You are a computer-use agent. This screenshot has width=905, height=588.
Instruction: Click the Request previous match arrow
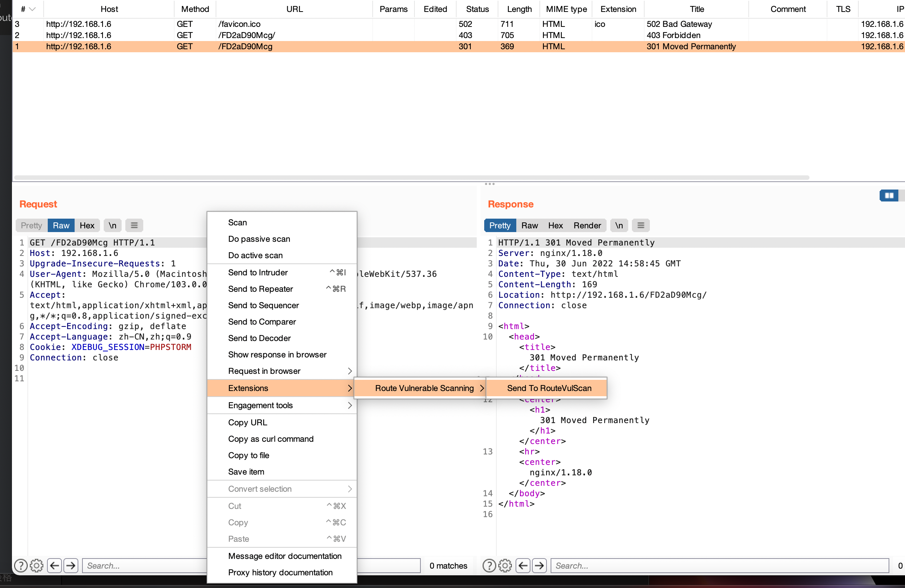54,566
